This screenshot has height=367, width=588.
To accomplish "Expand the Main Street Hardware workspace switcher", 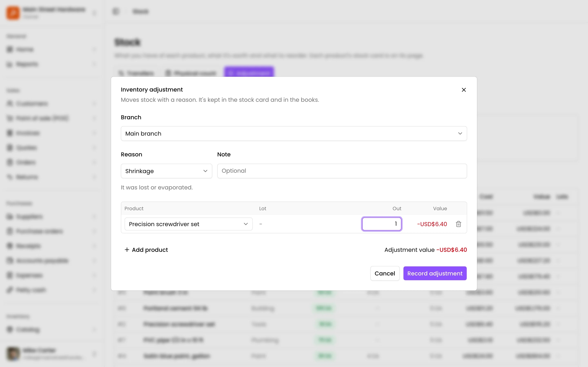I will [51, 13].
